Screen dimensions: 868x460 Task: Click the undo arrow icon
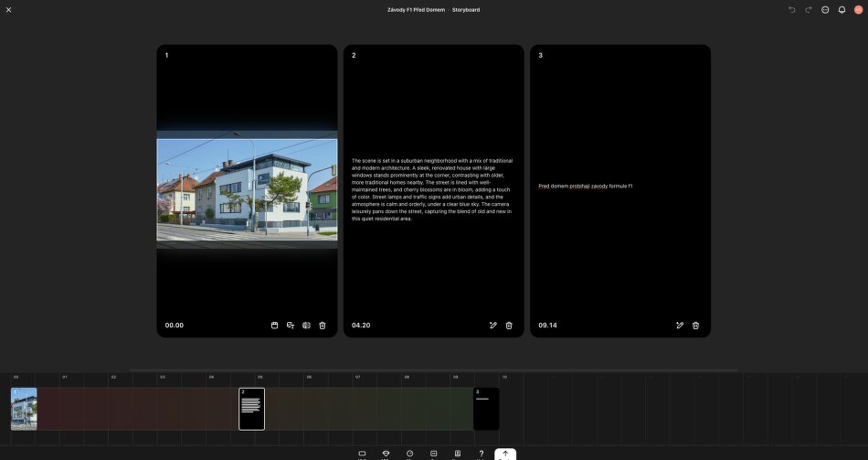tap(792, 10)
